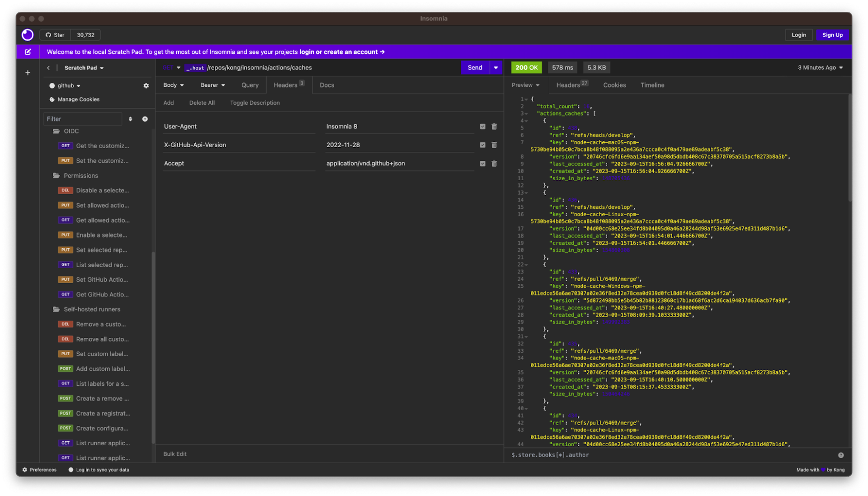868x496 pixels.
Task: Click the scratch pad edit icon
Action: (28, 52)
